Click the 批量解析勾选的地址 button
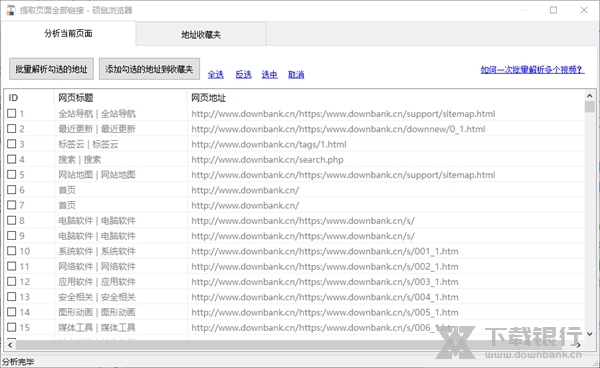Screen dimensions: 600x368 click(51, 69)
